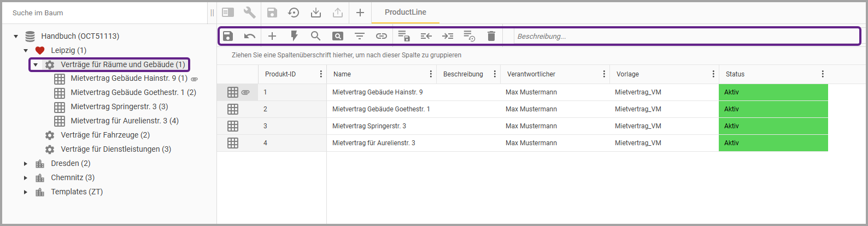The width and height of the screenshot is (868, 226).
Task: Click the magnifier search icon in toolbar
Action: pos(315,36)
